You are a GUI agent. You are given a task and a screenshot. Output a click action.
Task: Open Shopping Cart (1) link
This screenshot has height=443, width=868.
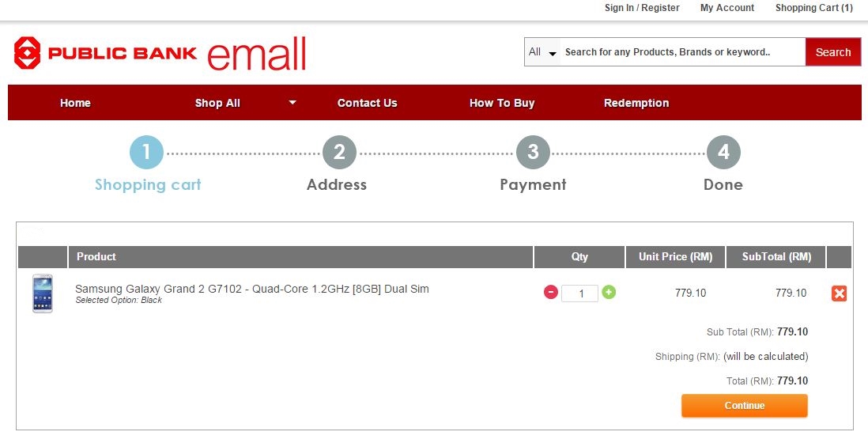click(x=813, y=8)
